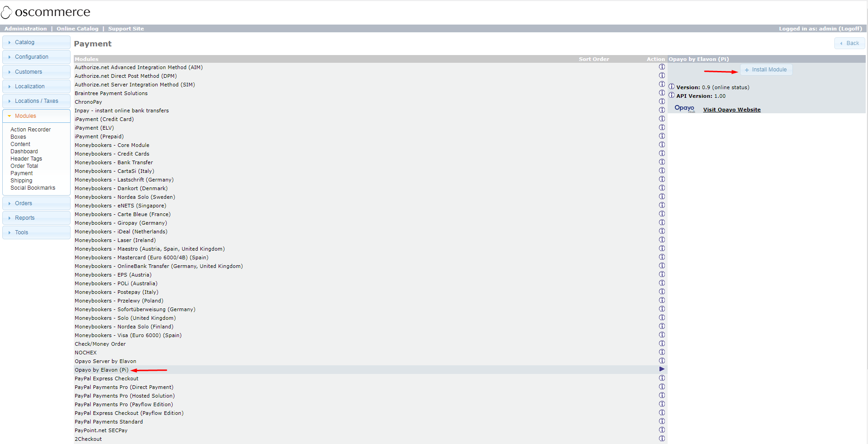Click info icon for Moneybookers - Bank Transfer
Screen dimensions: 868x444
click(662, 162)
